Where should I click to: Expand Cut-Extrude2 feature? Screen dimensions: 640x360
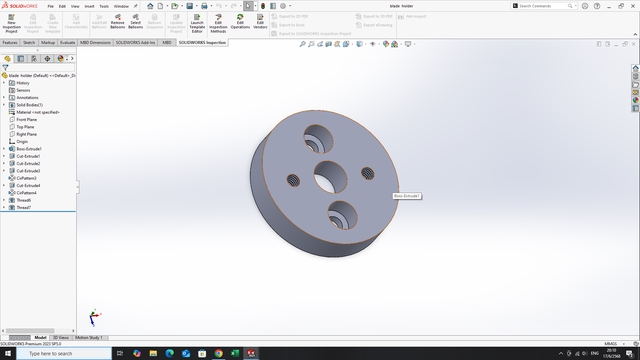(x=4, y=164)
